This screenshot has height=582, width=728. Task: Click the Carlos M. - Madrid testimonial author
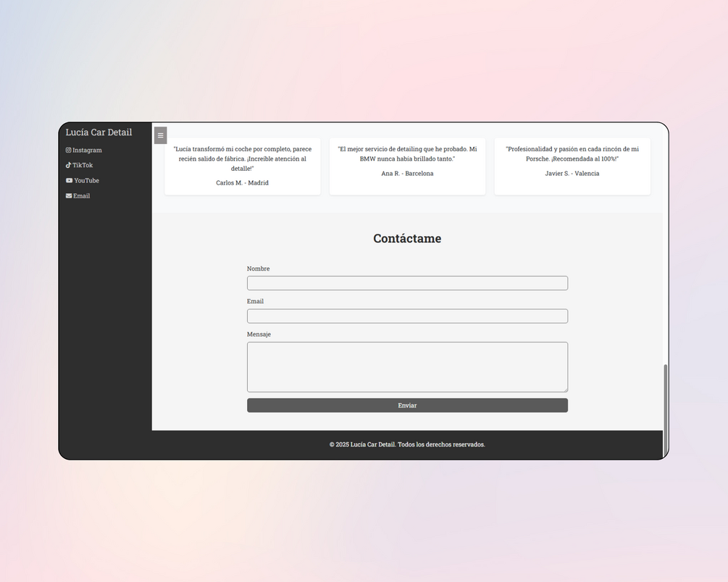(x=243, y=183)
